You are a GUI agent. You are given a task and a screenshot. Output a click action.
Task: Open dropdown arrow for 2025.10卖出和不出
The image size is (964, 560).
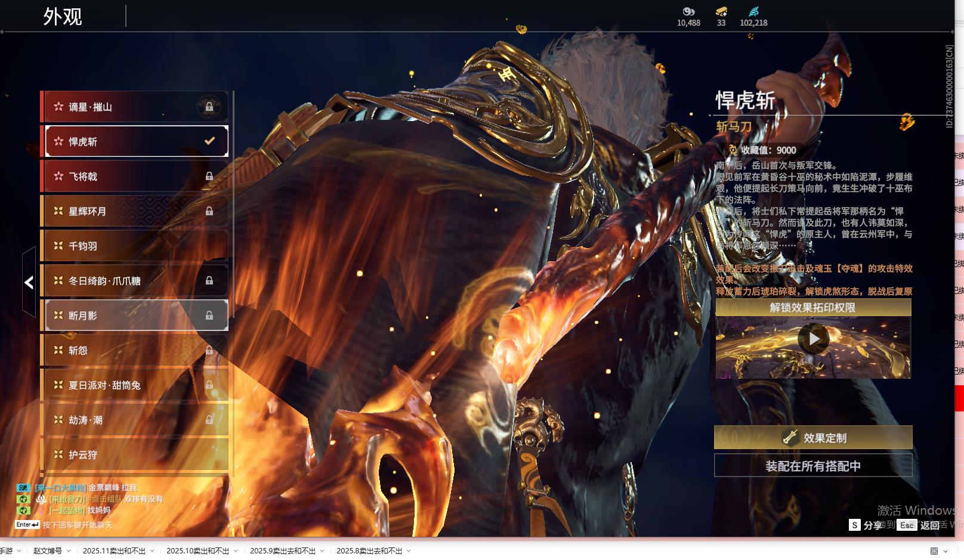point(236,551)
